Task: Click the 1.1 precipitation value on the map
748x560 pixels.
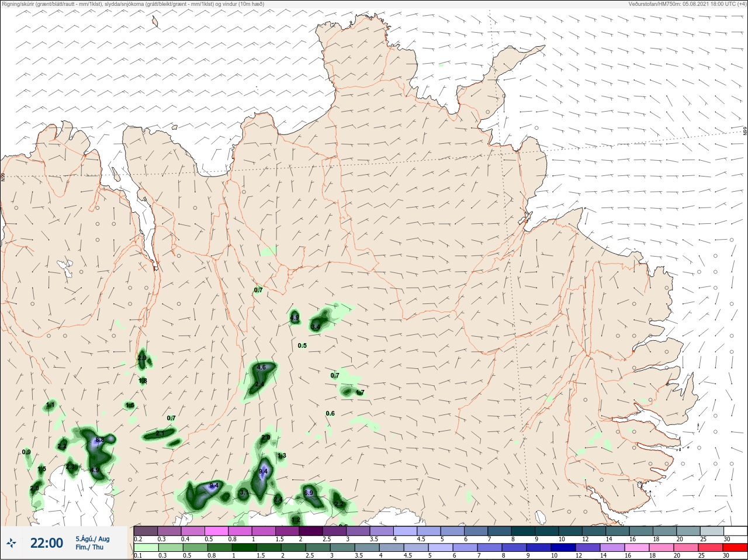Action: click(50, 405)
